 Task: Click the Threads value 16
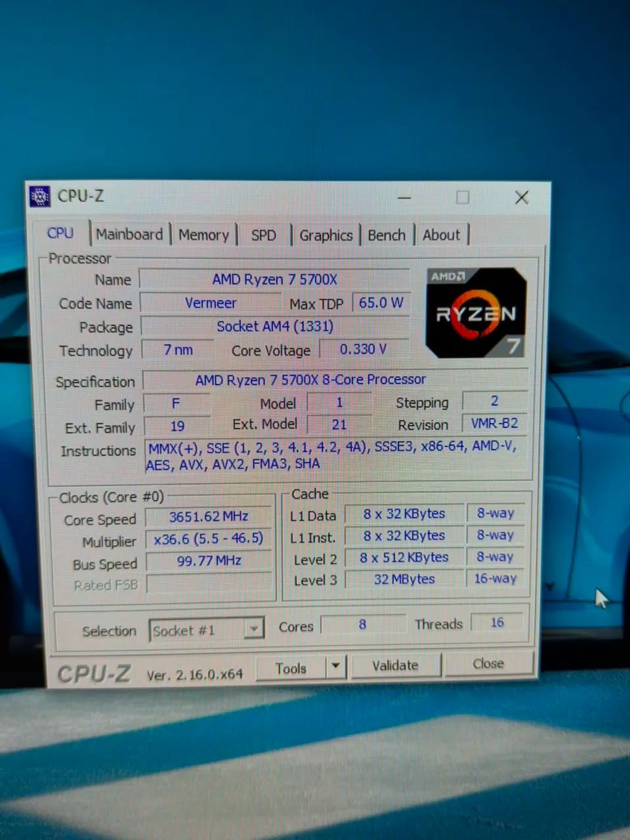click(497, 622)
